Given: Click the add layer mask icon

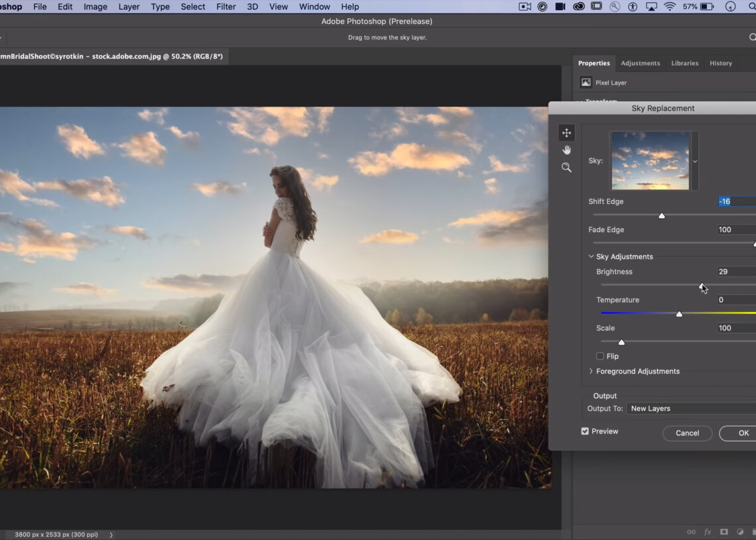Looking at the screenshot, I should [724, 532].
